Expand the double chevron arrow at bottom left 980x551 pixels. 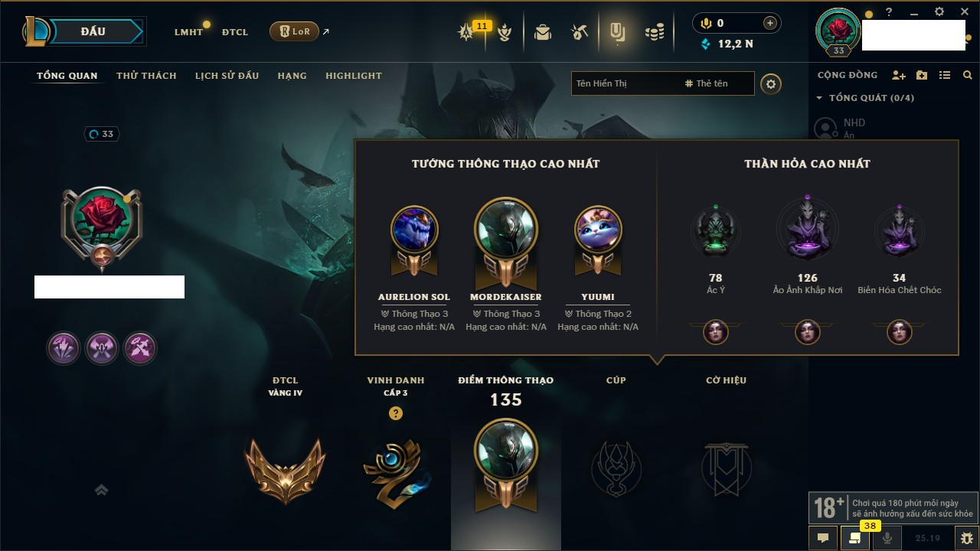(101, 490)
